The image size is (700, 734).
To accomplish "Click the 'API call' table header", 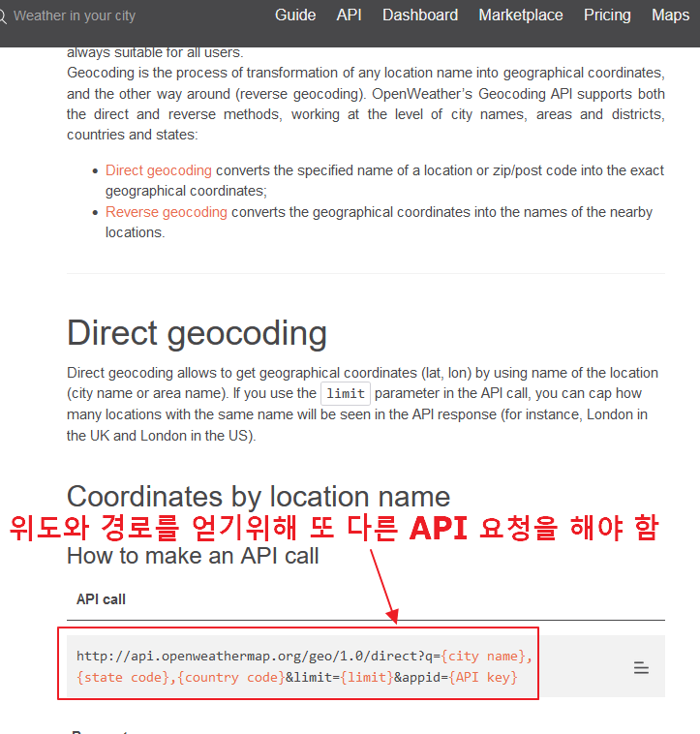I will tap(101, 599).
